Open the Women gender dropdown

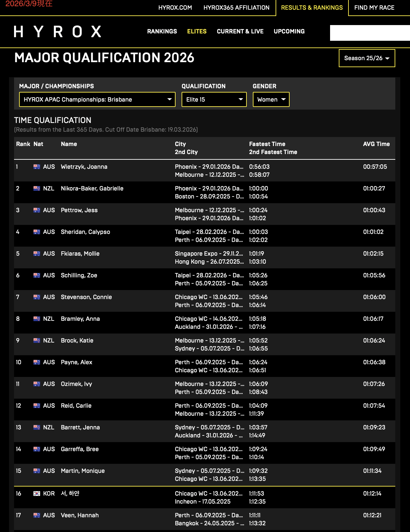(x=271, y=100)
